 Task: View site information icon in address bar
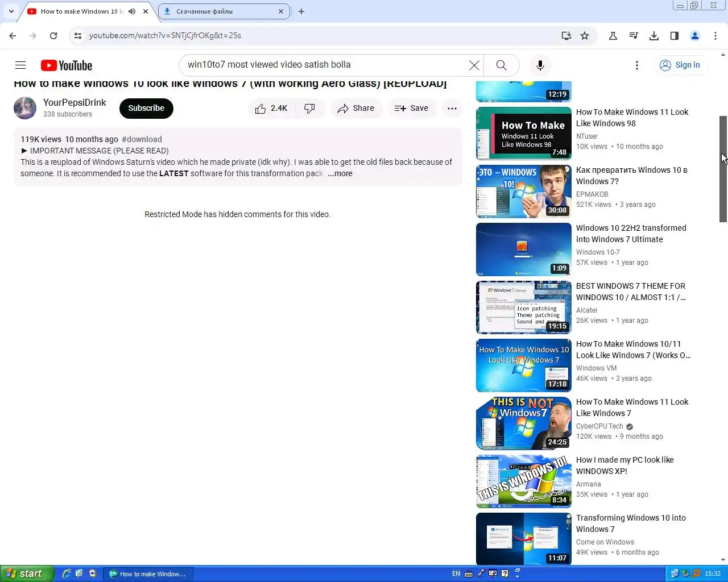pyautogui.click(x=78, y=35)
